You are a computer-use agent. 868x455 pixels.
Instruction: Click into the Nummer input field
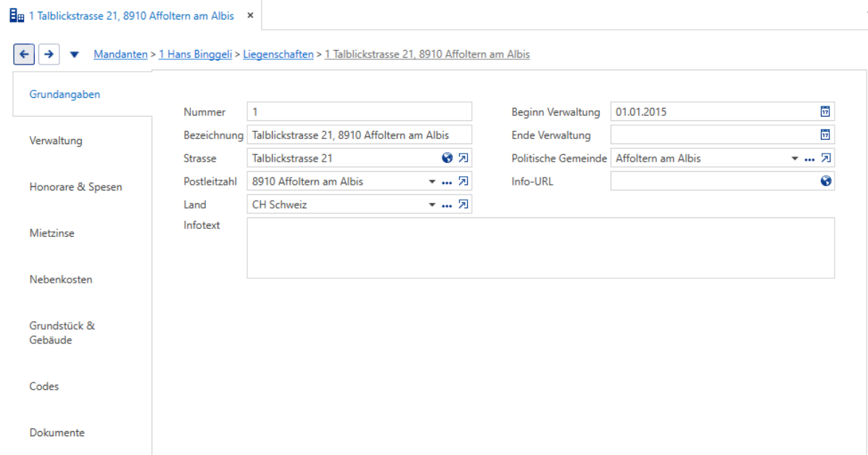(359, 112)
